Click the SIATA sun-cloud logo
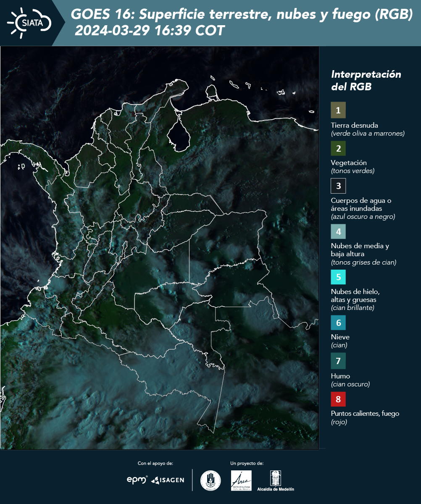This screenshot has height=504, width=421. [x=29, y=23]
